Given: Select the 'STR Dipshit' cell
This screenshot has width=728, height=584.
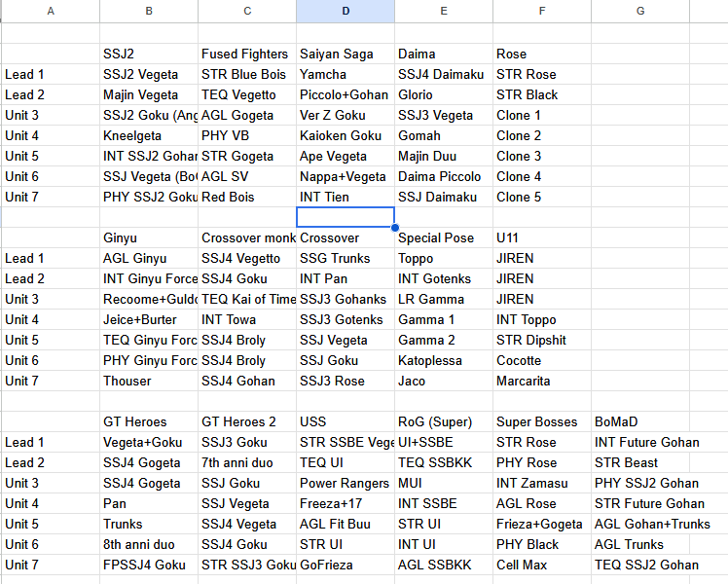Looking at the screenshot, I should coord(542,340).
